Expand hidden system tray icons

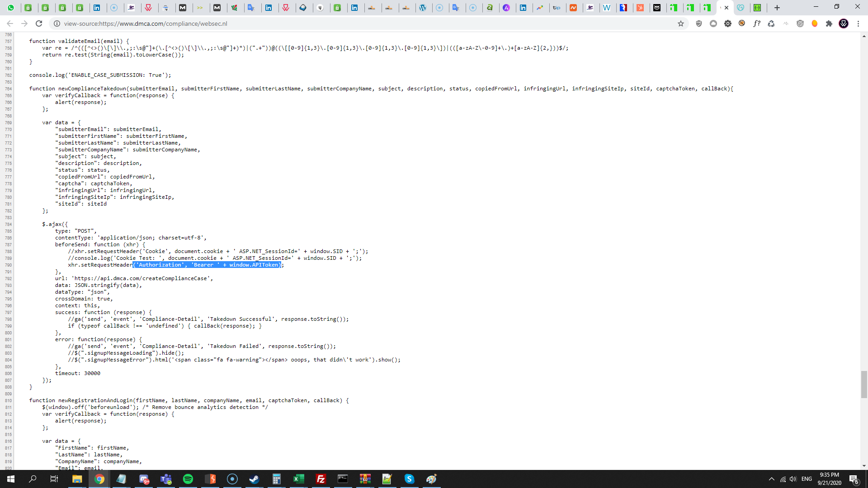tap(771, 479)
